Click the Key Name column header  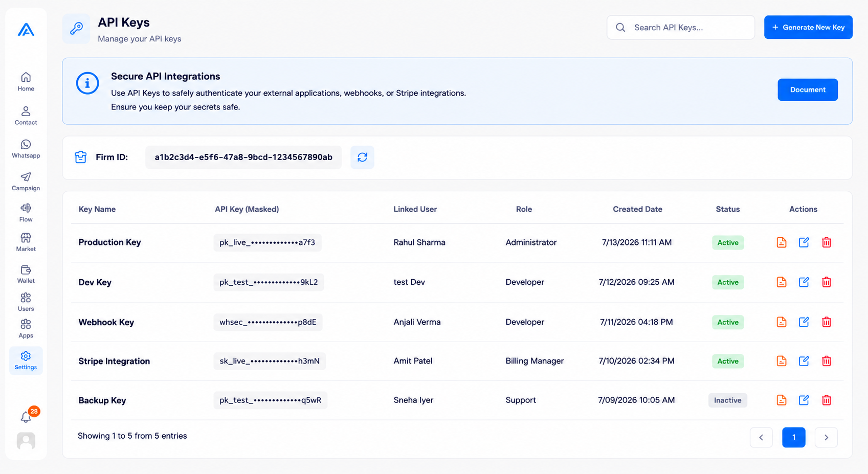pyautogui.click(x=97, y=209)
